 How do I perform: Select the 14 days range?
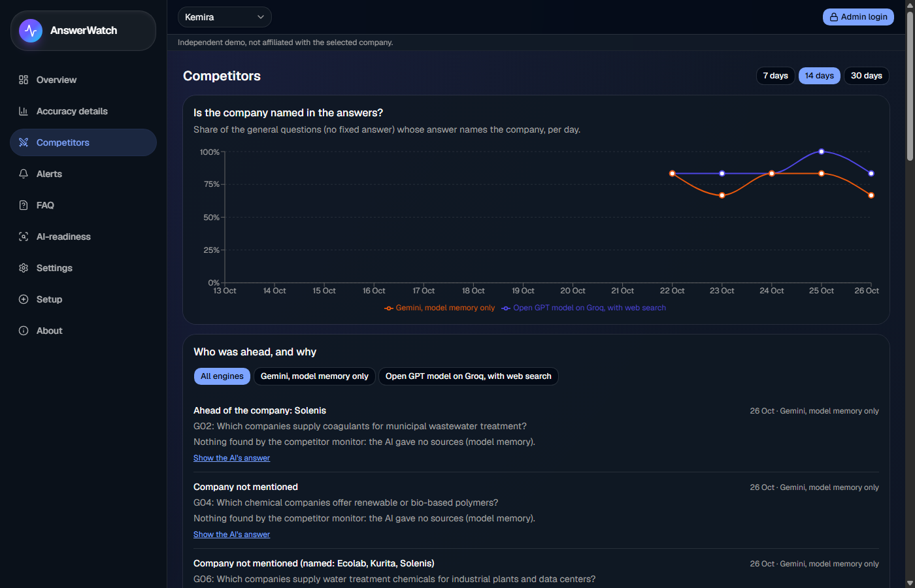pyautogui.click(x=820, y=76)
